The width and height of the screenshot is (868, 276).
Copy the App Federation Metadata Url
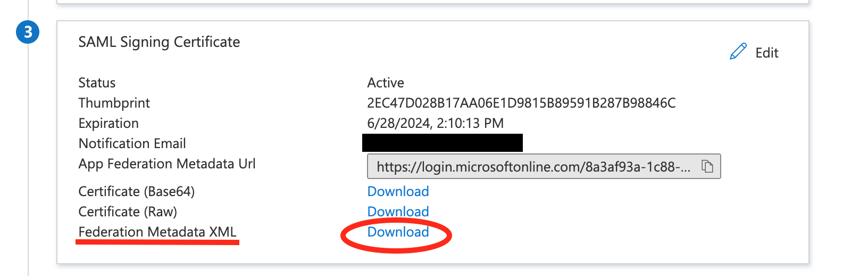(x=707, y=166)
